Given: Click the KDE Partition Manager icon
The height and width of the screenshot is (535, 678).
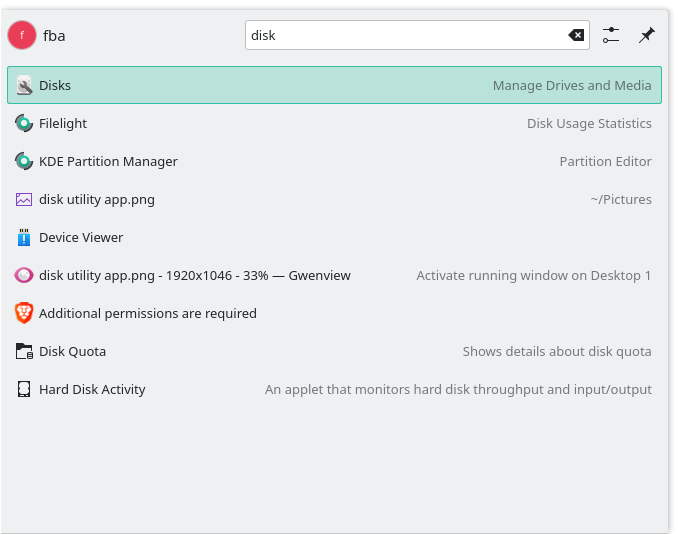Looking at the screenshot, I should click(x=24, y=162).
